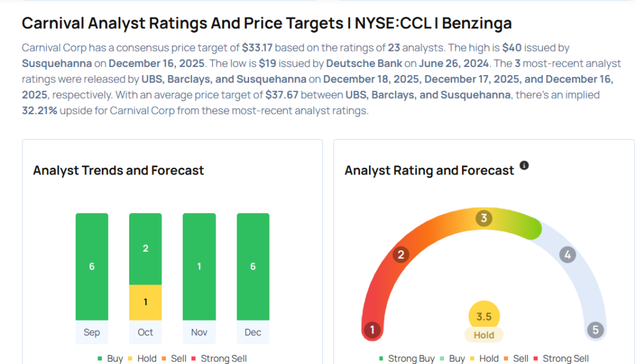Click the yellow Hold swatch in Trends legend
636x364 pixels.
click(132, 358)
